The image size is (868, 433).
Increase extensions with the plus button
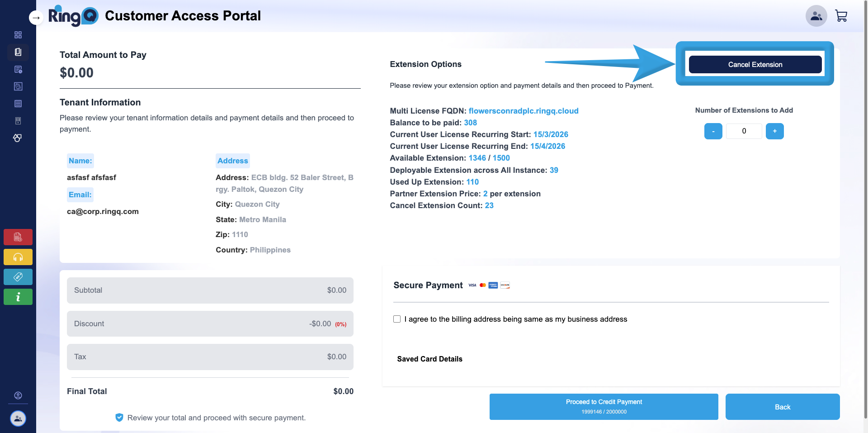click(x=774, y=131)
